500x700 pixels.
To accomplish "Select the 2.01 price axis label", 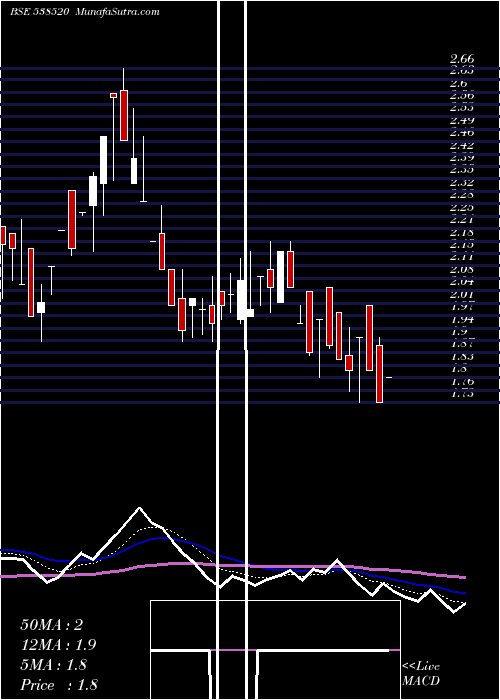I will coord(462,295).
